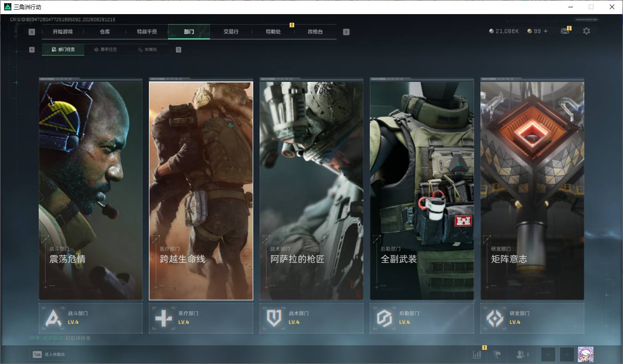Click the 后勤部门 LV.4 level panel

[x=422, y=318]
